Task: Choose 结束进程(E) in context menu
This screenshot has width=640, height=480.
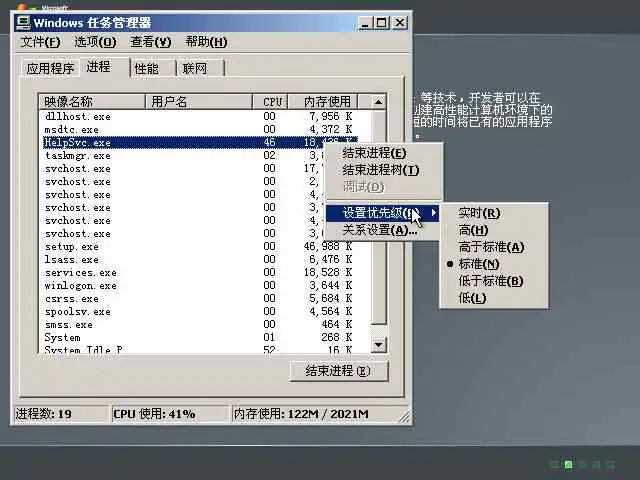Action: 382,153
